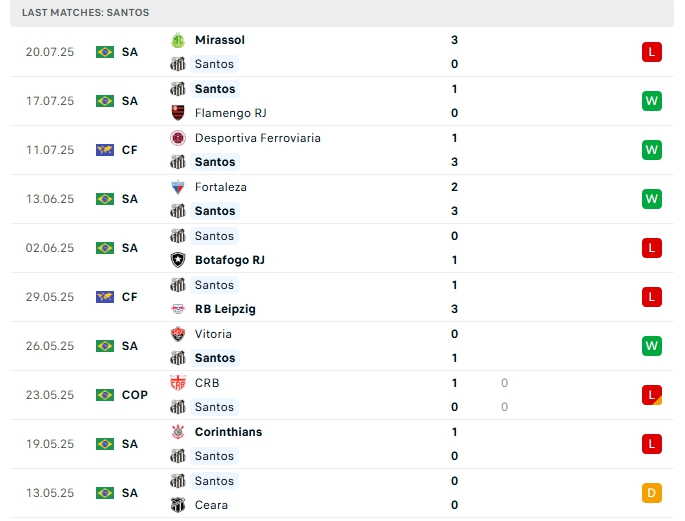Open the Mirassol team link
This screenshot has width=685, height=521.
[220, 40]
